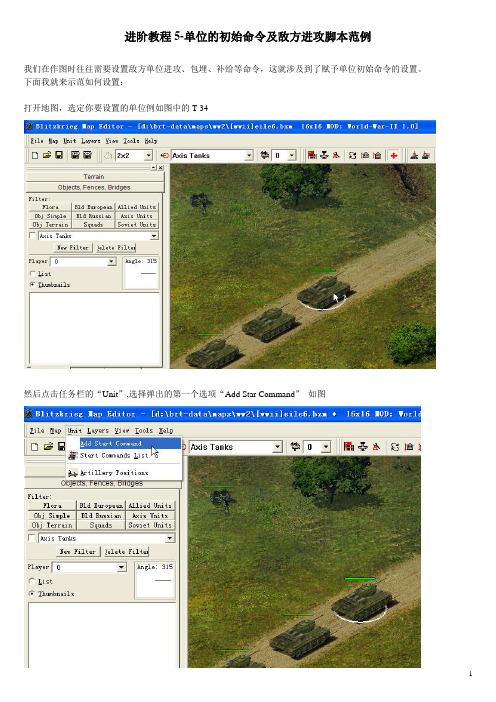Click circular arrows icon in second editor toolbar
This screenshot has height=702, width=496.
pos(395,446)
